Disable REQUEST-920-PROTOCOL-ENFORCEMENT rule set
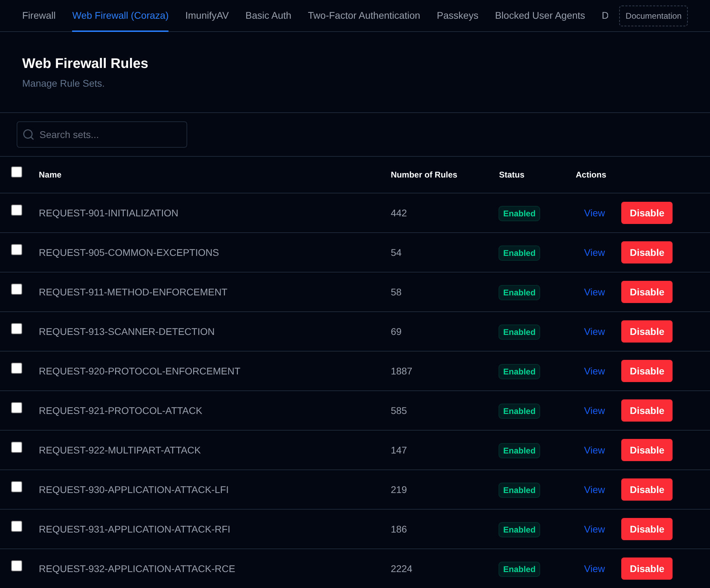Image resolution: width=710 pixels, height=588 pixels. (647, 371)
